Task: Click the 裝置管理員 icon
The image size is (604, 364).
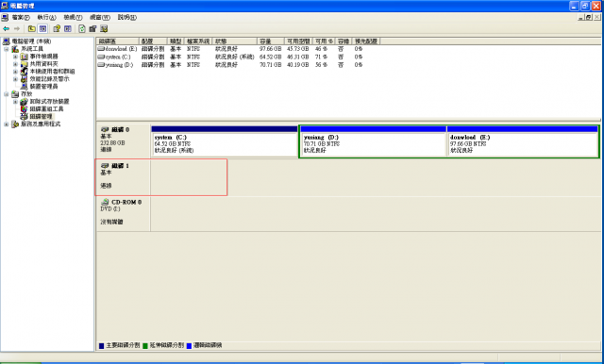Action: (24, 87)
